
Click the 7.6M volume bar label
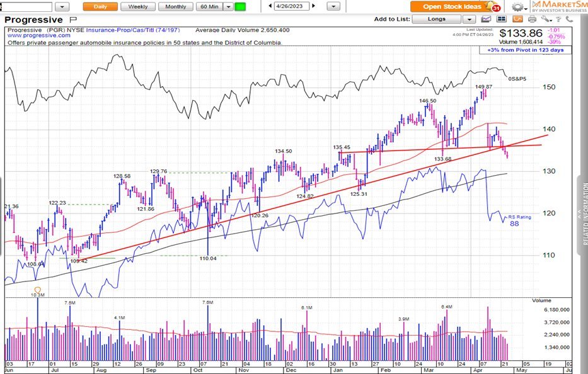[x=208, y=302]
